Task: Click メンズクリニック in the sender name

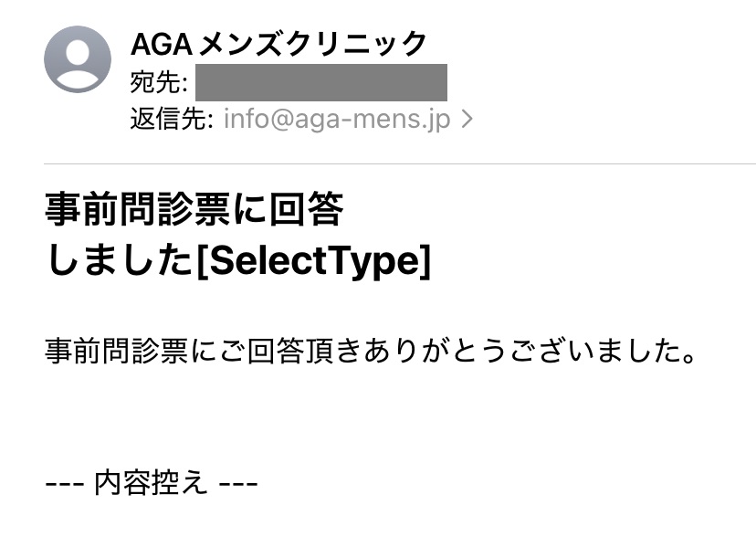Action: click(312, 44)
